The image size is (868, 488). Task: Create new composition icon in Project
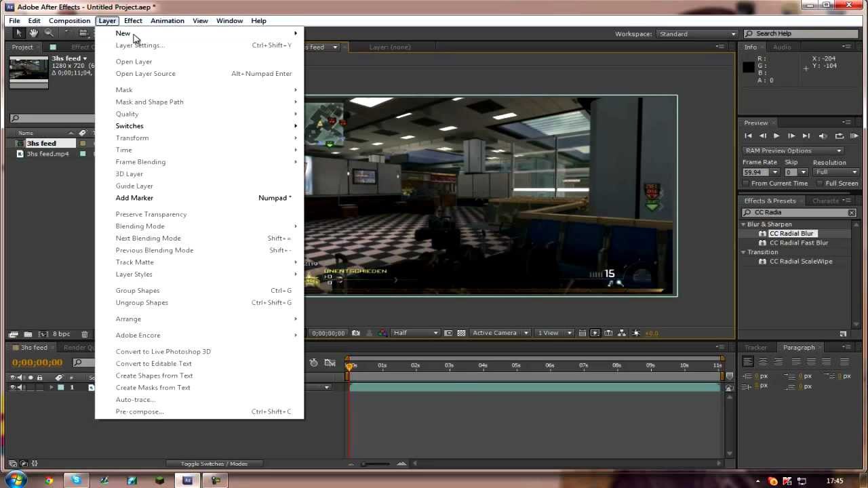43,334
